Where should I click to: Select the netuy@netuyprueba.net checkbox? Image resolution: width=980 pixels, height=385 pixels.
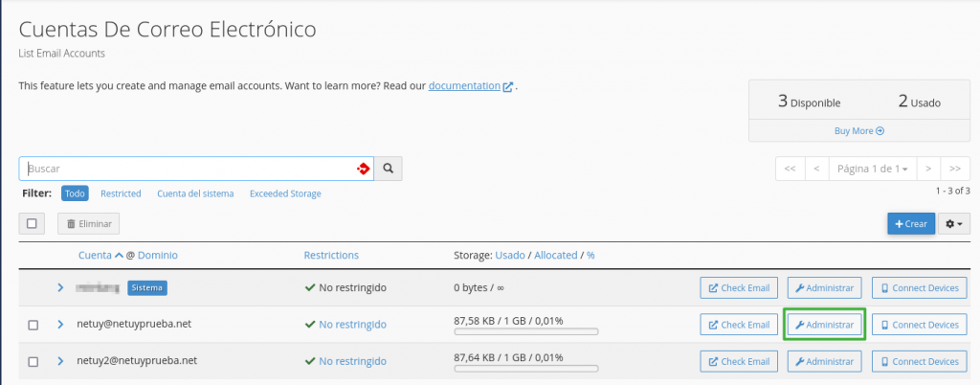pyautogui.click(x=33, y=326)
